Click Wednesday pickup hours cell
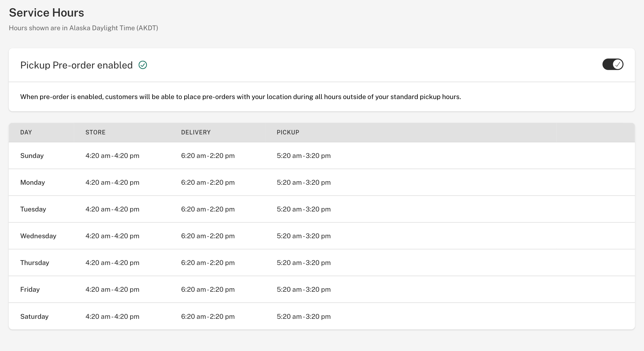Screen dimensions: 644x351 point(304,236)
